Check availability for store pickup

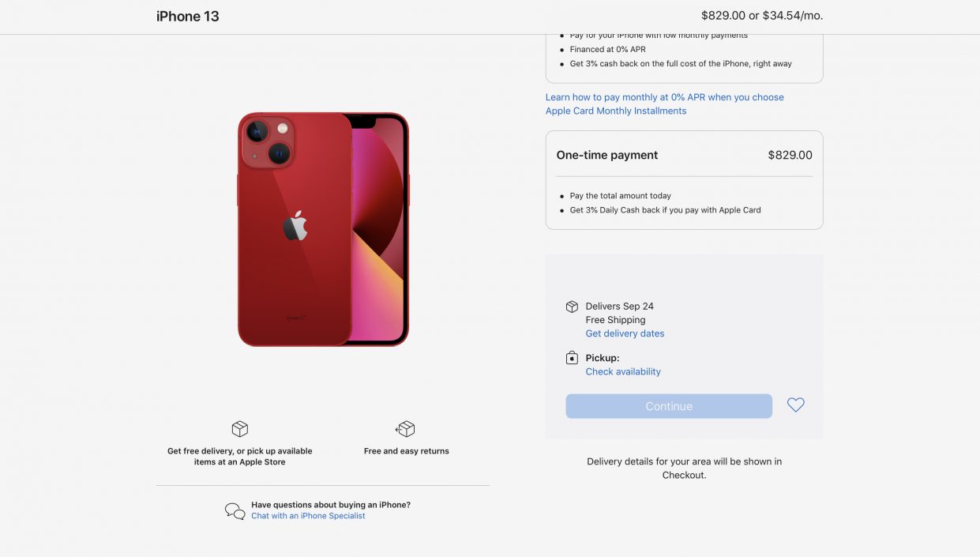click(623, 371)
